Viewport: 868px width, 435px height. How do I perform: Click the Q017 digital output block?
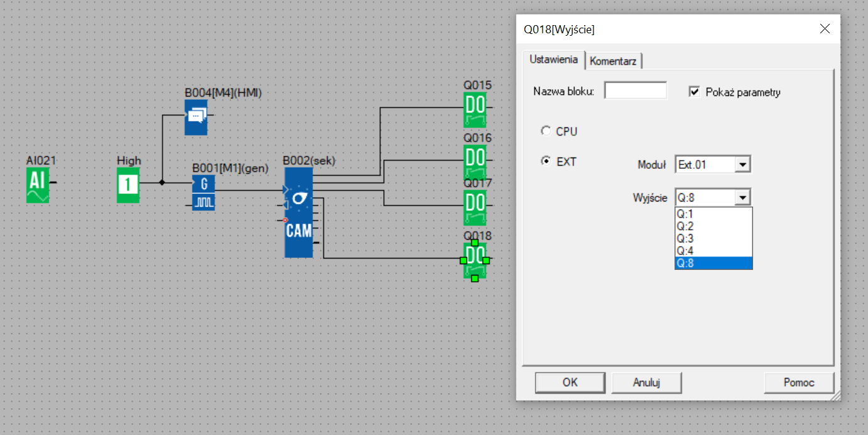pyautogui.click(x=475, y=208)
